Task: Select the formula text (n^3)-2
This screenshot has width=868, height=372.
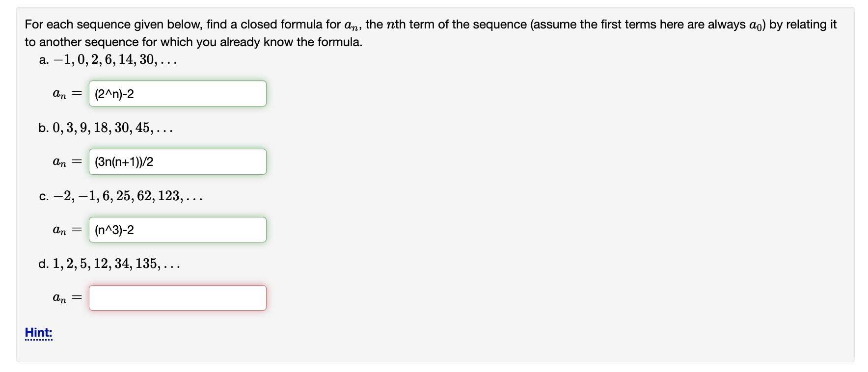Action: (x=112, y=229)
